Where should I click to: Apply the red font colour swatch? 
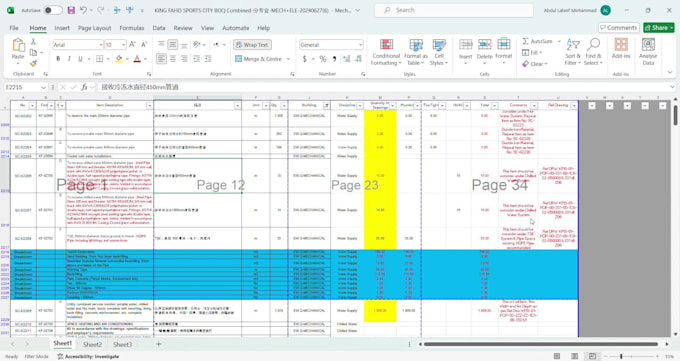pos(137,59)
